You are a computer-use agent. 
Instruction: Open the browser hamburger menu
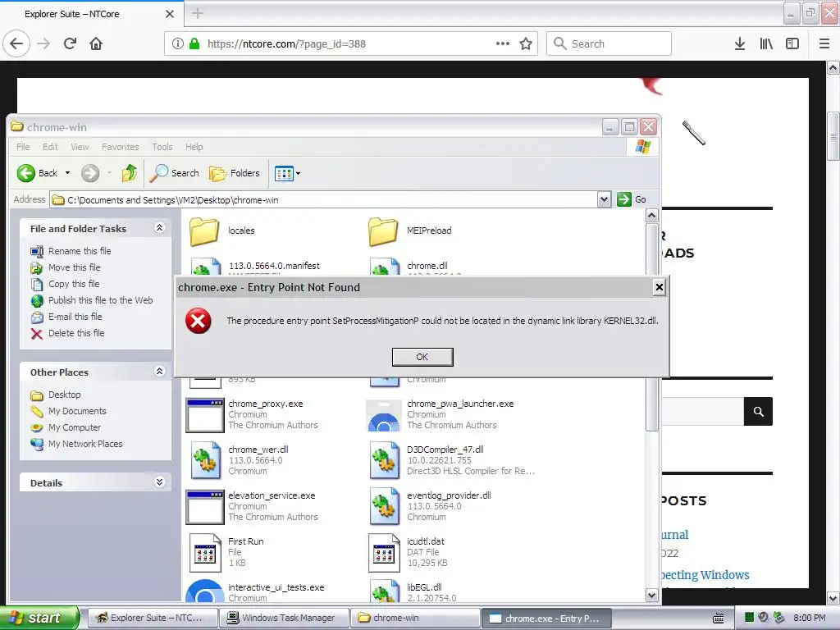point(824,44)
